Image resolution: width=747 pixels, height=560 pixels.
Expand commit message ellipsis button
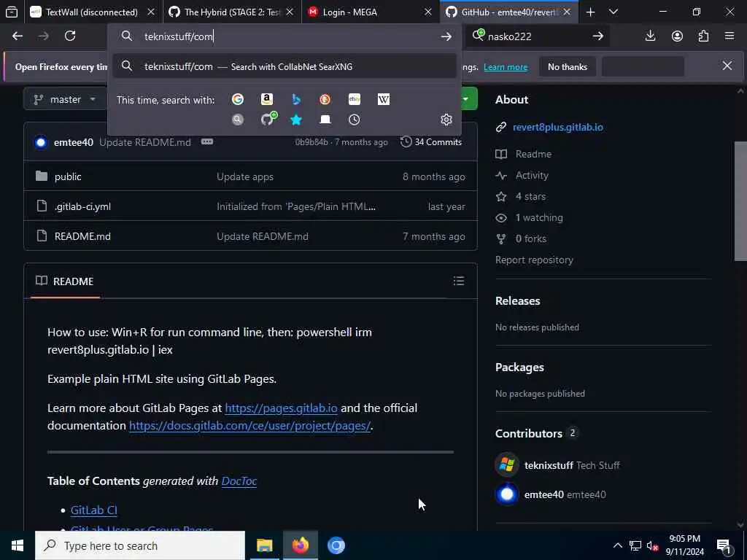tap(207, 141)
